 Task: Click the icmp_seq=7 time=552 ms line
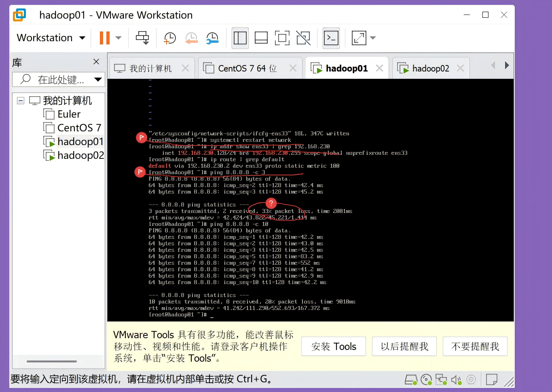point(234,263)
